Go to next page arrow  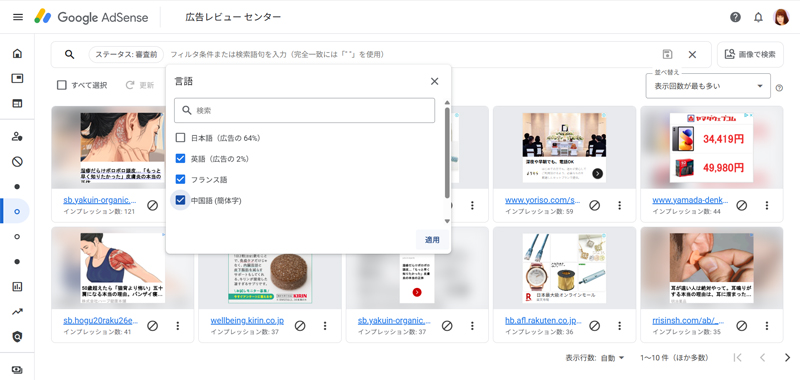click(787, 358)
